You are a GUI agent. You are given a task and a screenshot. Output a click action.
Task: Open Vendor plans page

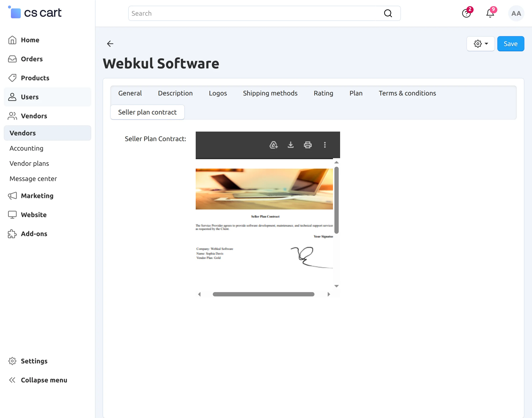pos(29,163)
